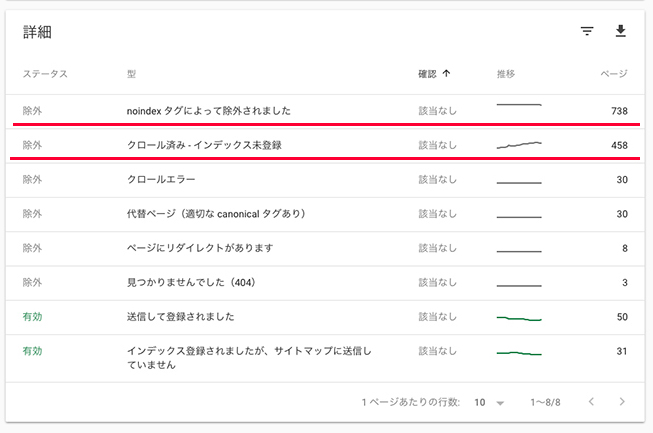The image size is (653, 433).
Task: Open 代替ページ canonical row
Action: pyautogui.click(x=216, y=214)
